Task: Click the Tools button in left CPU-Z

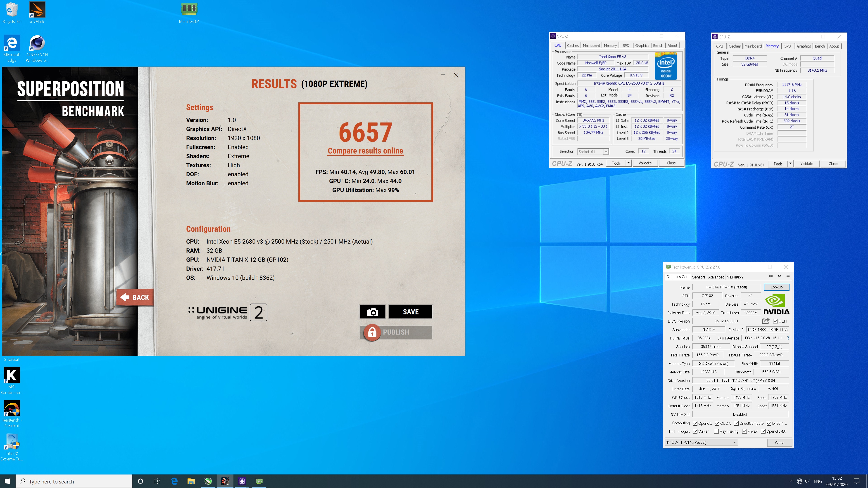Action: tap(616, 163)
